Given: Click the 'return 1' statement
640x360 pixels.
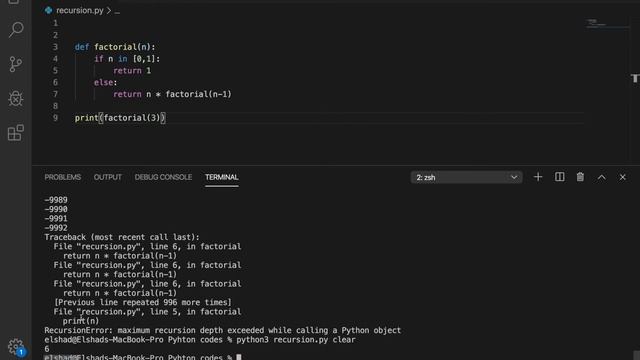Looking at the screenshot, I should coord(132,71).
